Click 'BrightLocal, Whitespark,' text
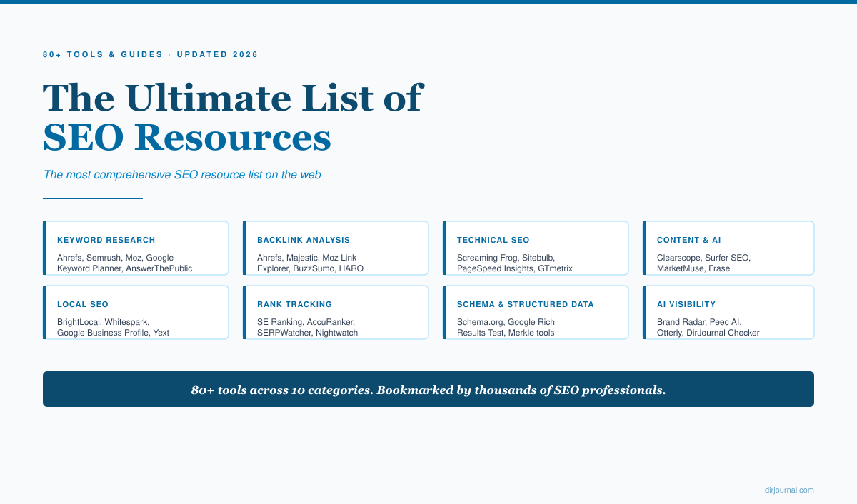The width and height of the screenshot is (857, 504). click(103, 322)
